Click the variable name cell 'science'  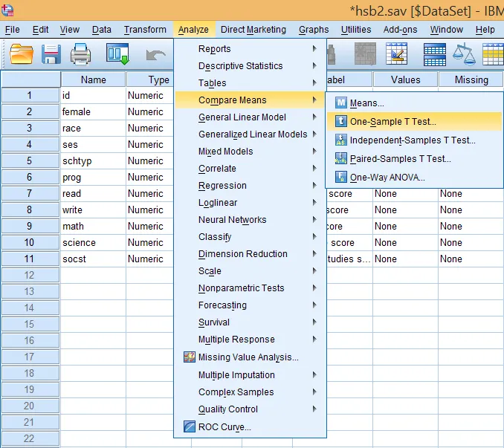click(93, 242)
